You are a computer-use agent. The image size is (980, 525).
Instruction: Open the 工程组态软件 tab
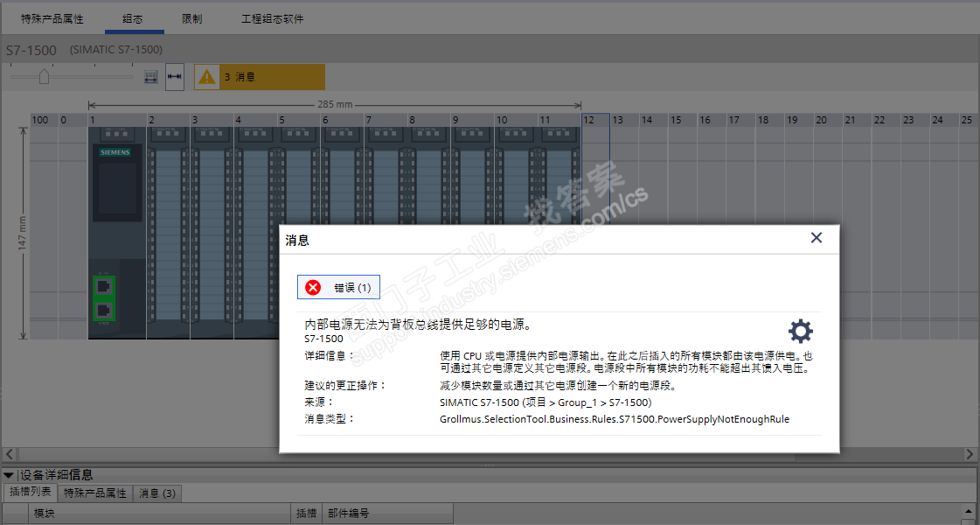click(x=273, y=18)
